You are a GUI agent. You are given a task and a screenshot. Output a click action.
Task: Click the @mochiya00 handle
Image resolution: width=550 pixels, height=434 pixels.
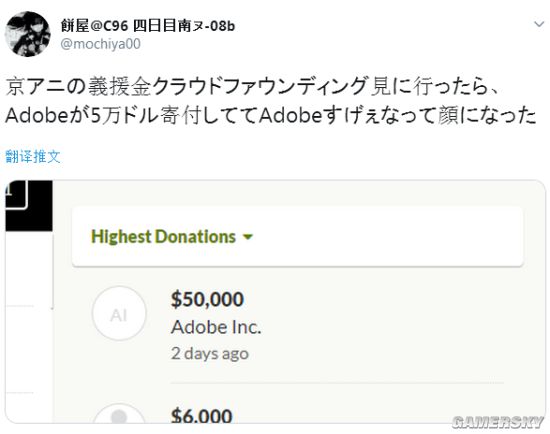pyautogui.click(x=101, y=44)
